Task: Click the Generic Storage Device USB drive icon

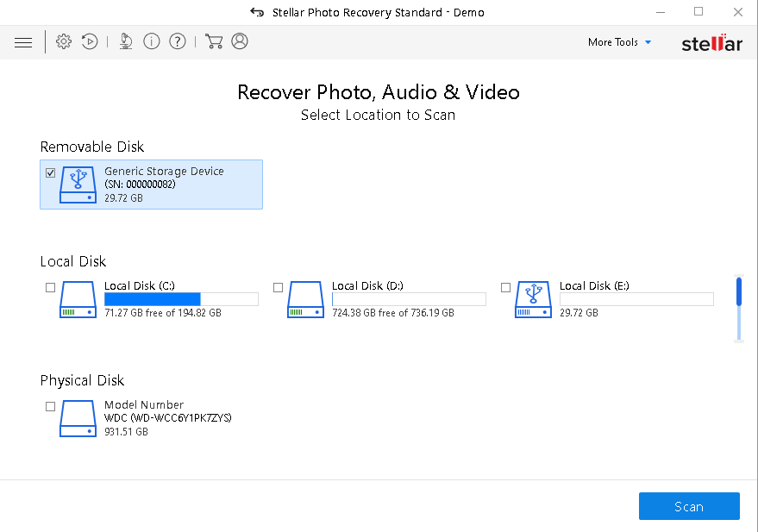Action: pyautogui.click(x=78, y=185)
